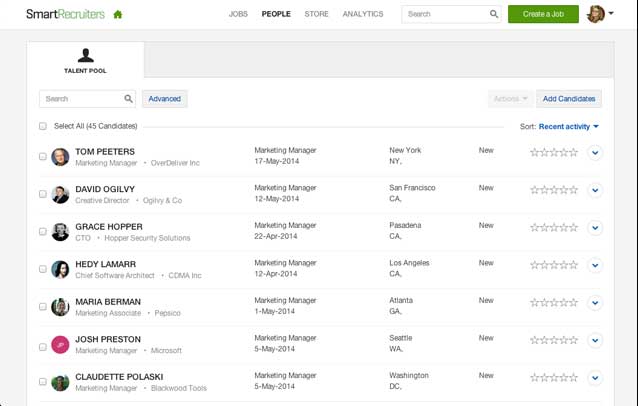The image size is (638, 406).
Task: Expand Tom Peeters' row chevron menu
Action: point(595,153)
